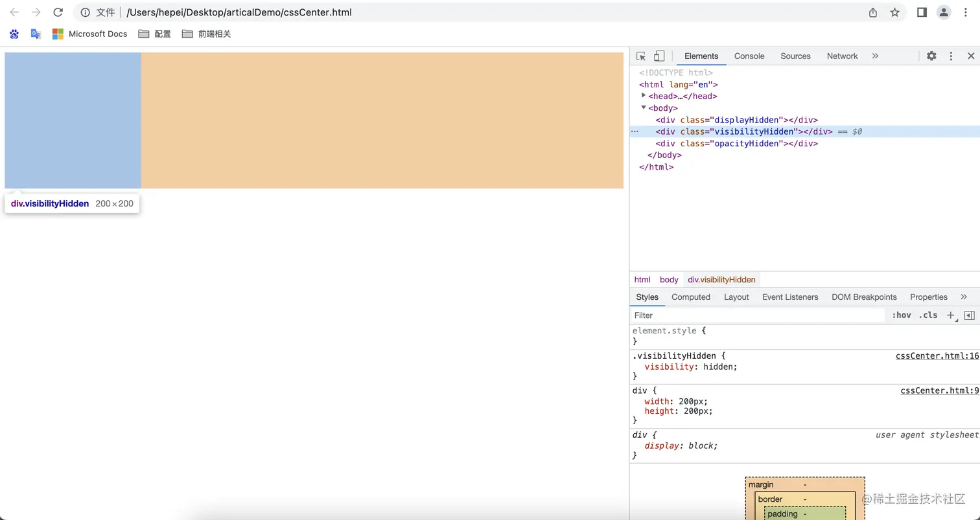Show more DevTools panel tabs

pos(875,56)
